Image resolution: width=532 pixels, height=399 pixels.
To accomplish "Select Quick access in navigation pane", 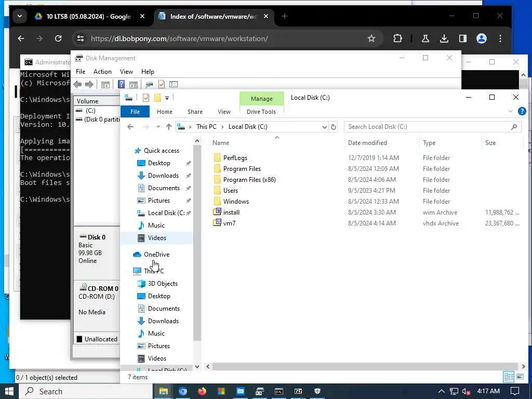I will [161, 151].
